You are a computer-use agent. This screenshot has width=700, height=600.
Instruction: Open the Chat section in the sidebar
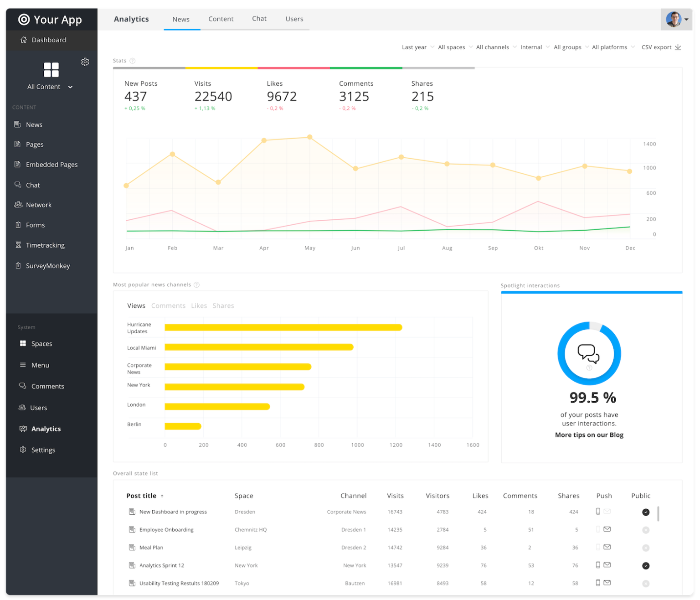pos(32,185)
